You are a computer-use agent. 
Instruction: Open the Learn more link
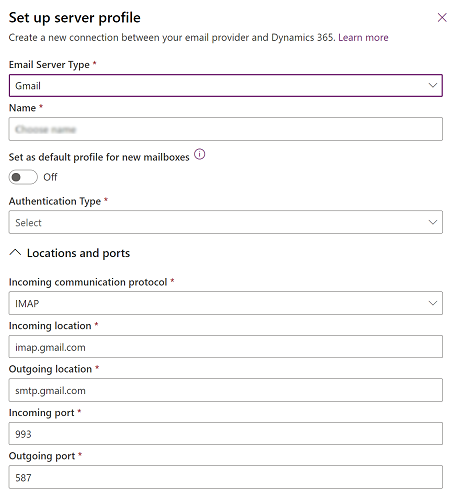tap(363, 37)
